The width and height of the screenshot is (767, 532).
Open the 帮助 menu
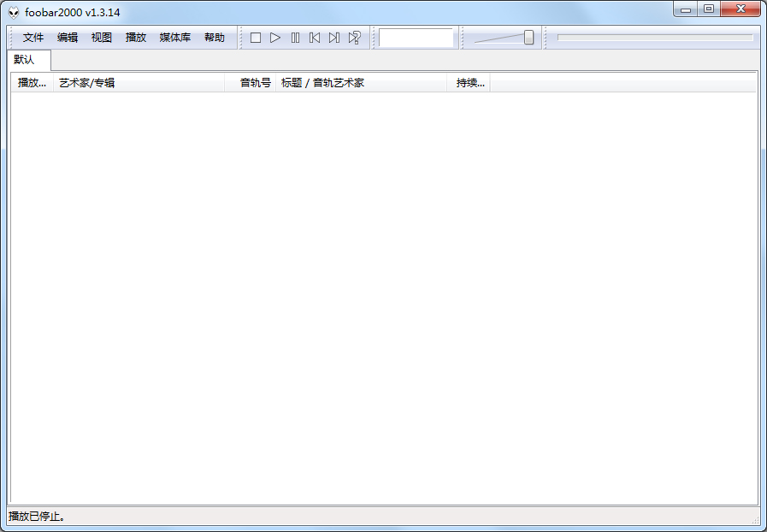pyautogui.click(x=215, y=38)
